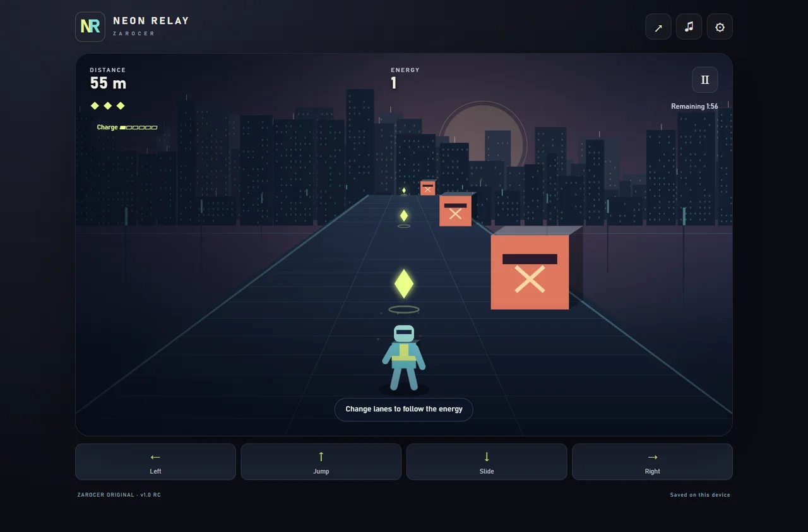This screenshot has height=532, width=808.
Task: Click the Charge meter bar
Action: coord(138,127)
